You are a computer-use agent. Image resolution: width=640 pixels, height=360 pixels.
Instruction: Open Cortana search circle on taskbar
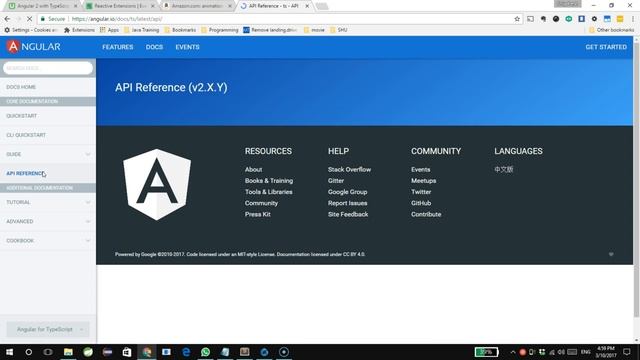29,352
